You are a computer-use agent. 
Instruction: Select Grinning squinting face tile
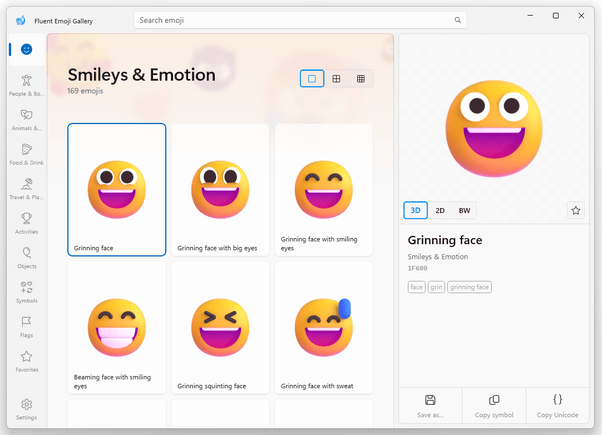220,327
